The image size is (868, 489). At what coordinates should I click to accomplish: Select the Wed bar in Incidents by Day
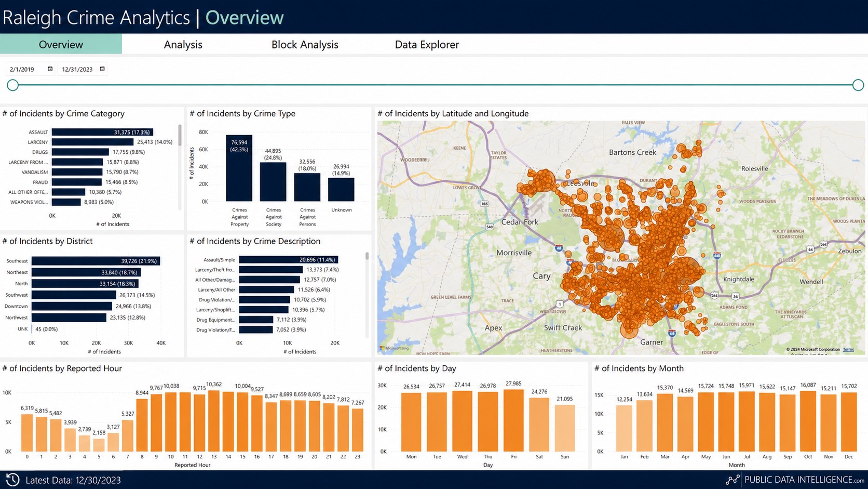point(462,421)
